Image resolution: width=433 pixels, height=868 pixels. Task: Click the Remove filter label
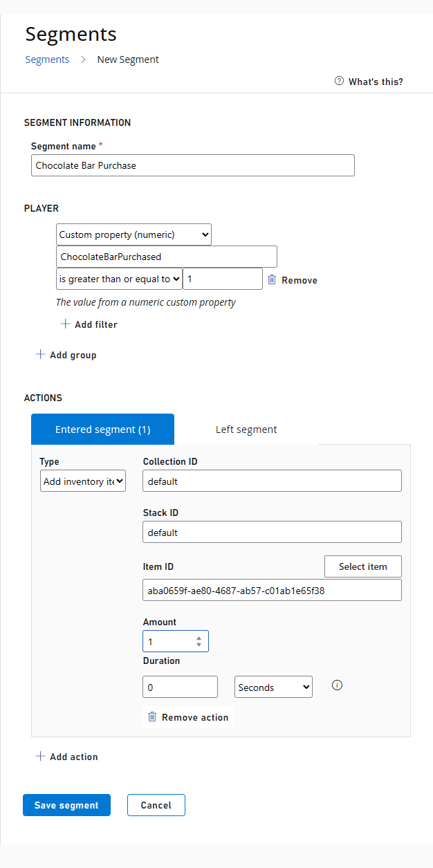click(300, 280)
